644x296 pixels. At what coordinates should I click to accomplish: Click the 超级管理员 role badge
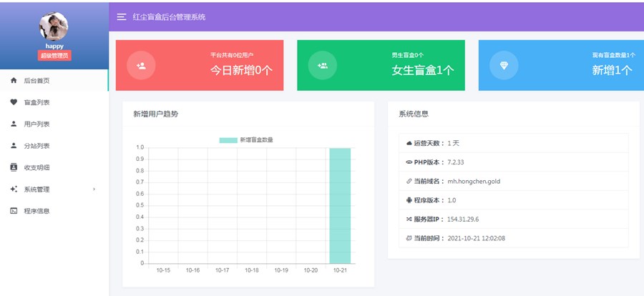(54, 56)
